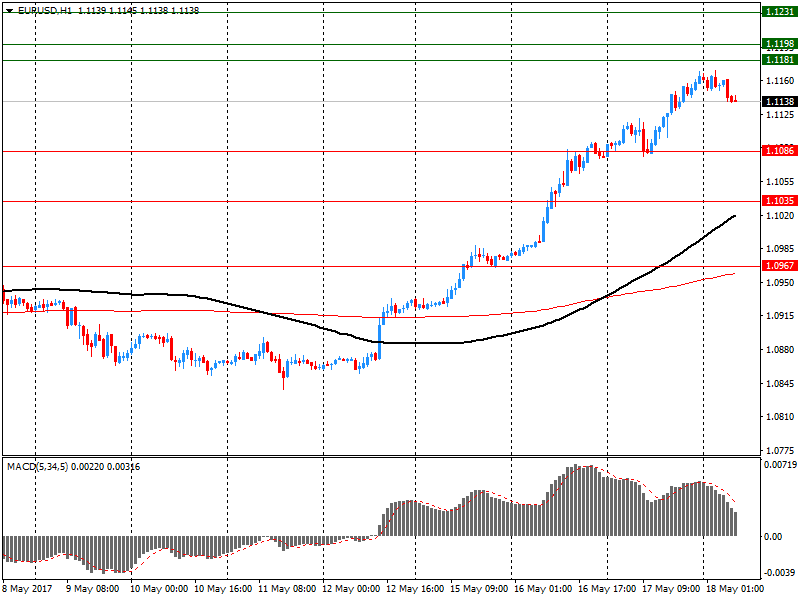This screenshot has width=800, height=600.
Task: Click the 12 May 00:00 time label
Action: tap(351, 589)
